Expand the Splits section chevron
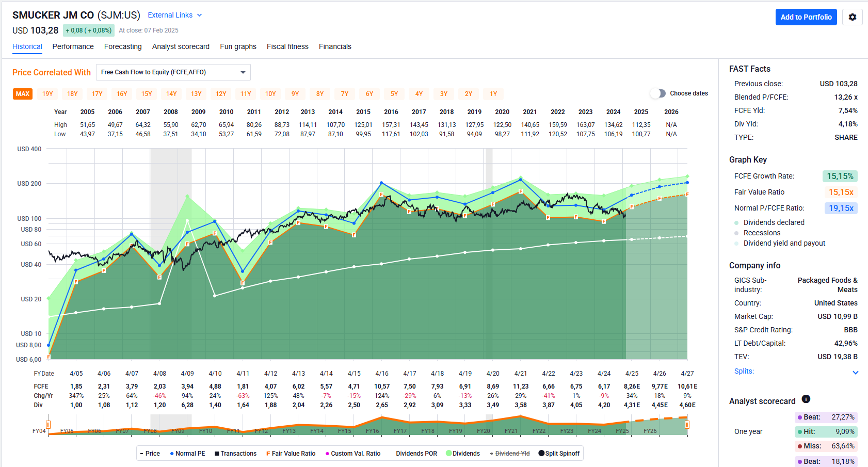The height and width of the screenshot is (467, 868). coord(855,372)
